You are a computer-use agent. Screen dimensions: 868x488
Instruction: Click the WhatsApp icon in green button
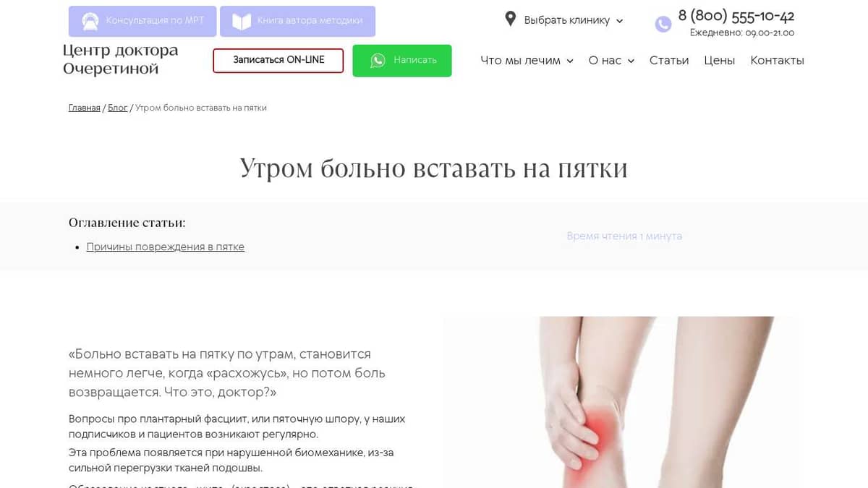pos(378,61)
